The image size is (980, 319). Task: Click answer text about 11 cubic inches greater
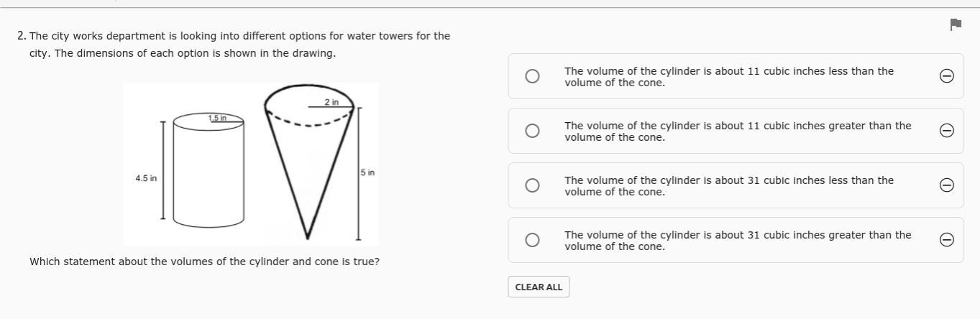(738, 131)
